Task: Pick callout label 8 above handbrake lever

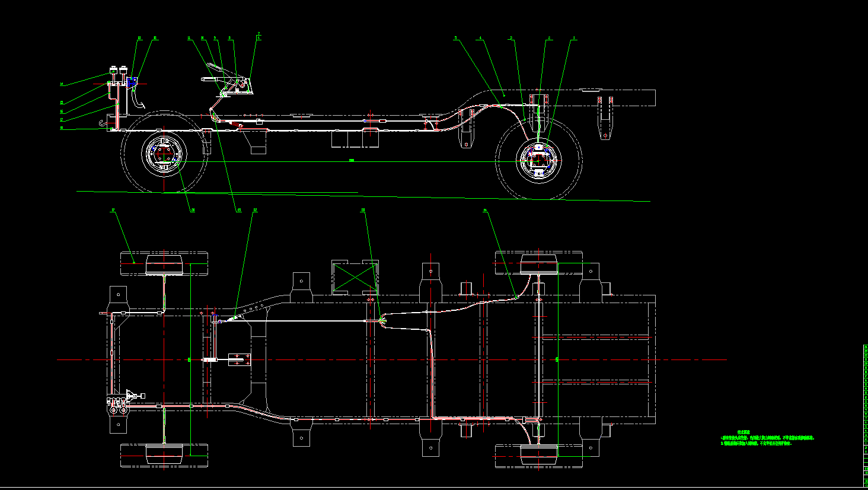Action: (x=229, y=38)
